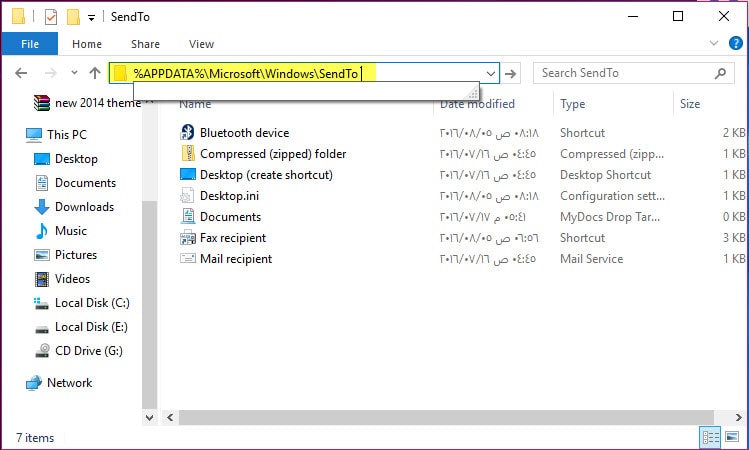Expand the address bar history dropdown
Screen dimensions: 749x450
coord(491,74)
